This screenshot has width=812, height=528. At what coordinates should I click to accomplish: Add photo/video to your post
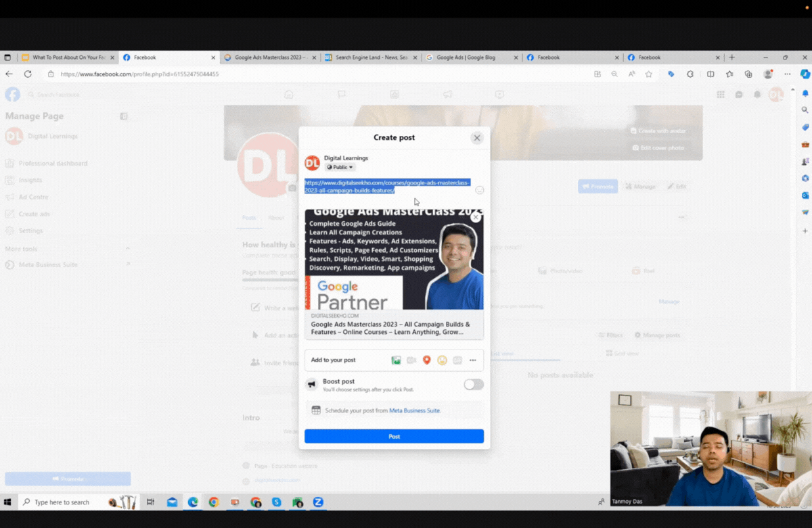pyautogui.click(x=396, y=360)
